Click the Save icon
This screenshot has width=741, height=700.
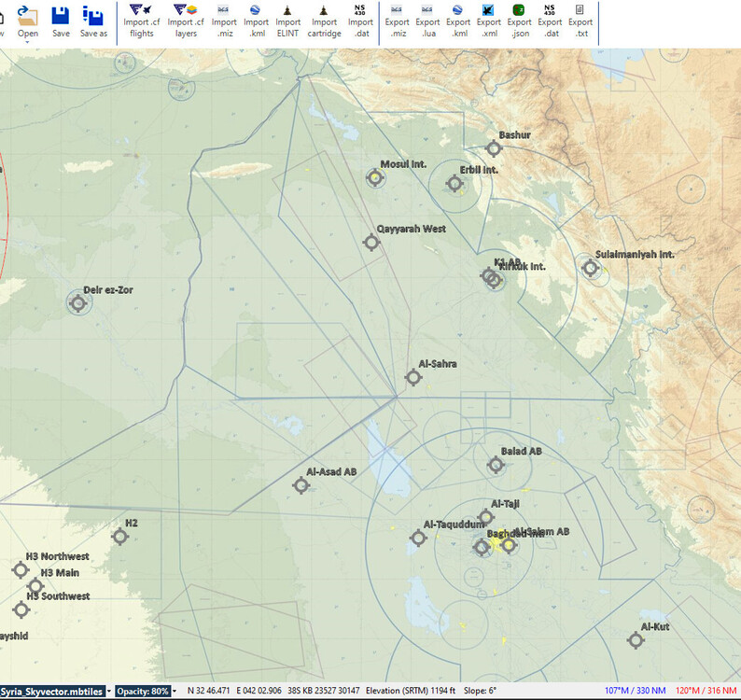tap(61, 21)
